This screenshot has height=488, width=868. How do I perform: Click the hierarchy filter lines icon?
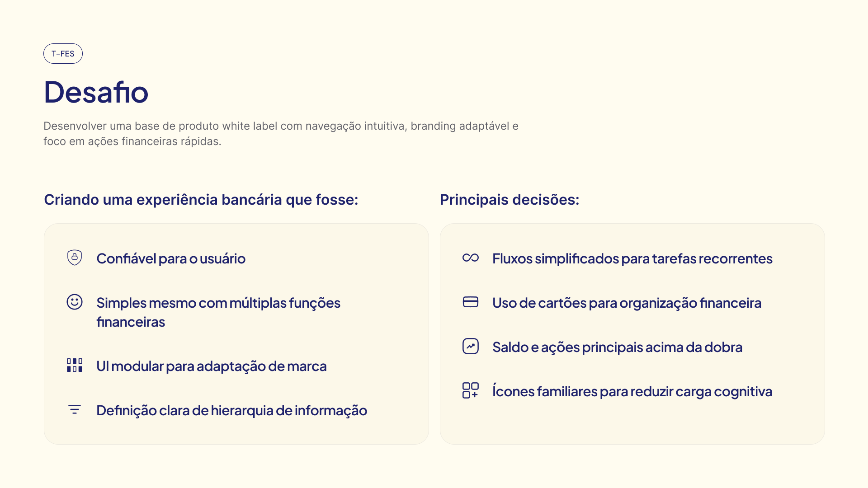click(75, 409)
